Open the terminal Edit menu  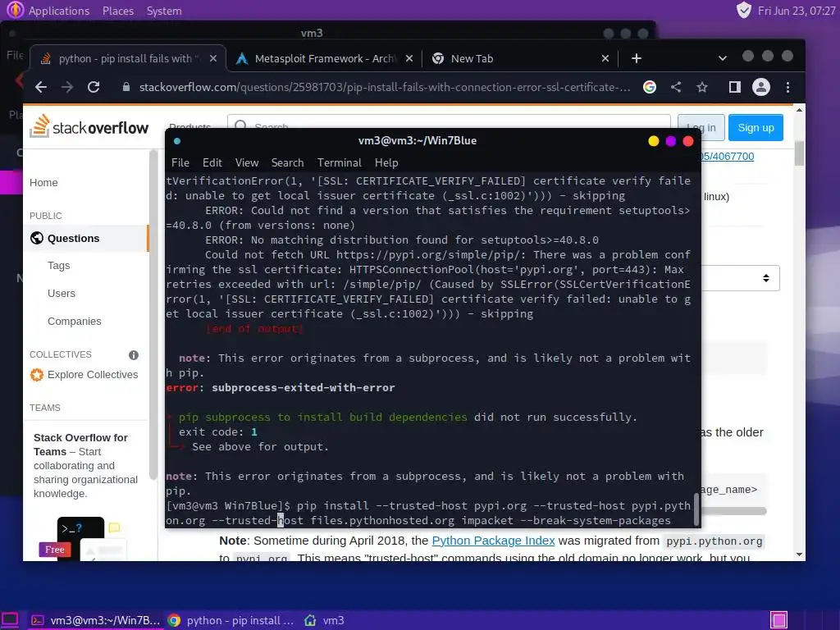[x=212, y=162]
